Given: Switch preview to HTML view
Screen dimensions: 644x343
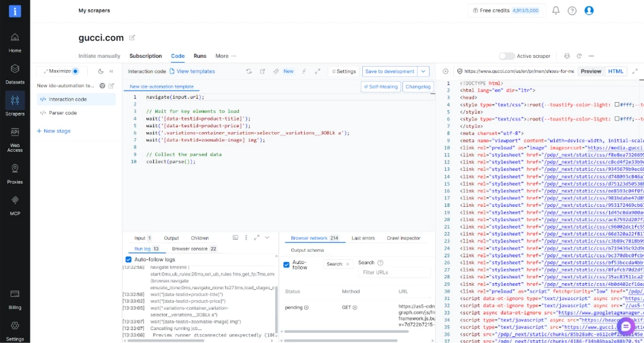Looking at the screenshot, I should [615, 71].
